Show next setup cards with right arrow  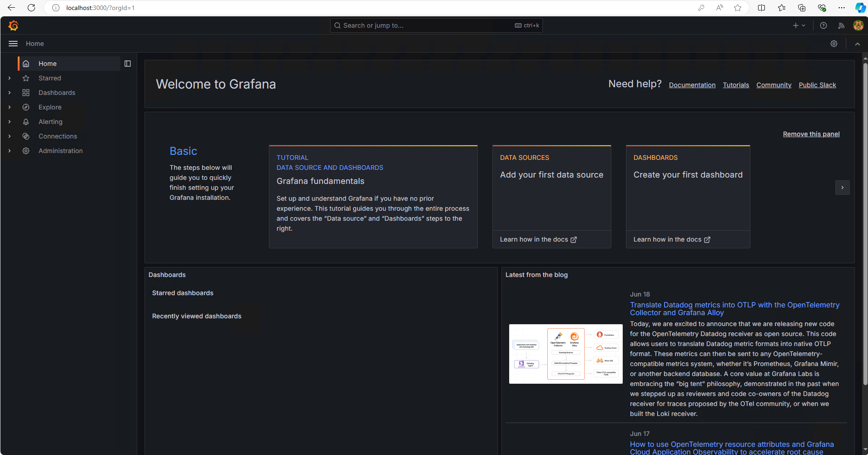[842, 188]
